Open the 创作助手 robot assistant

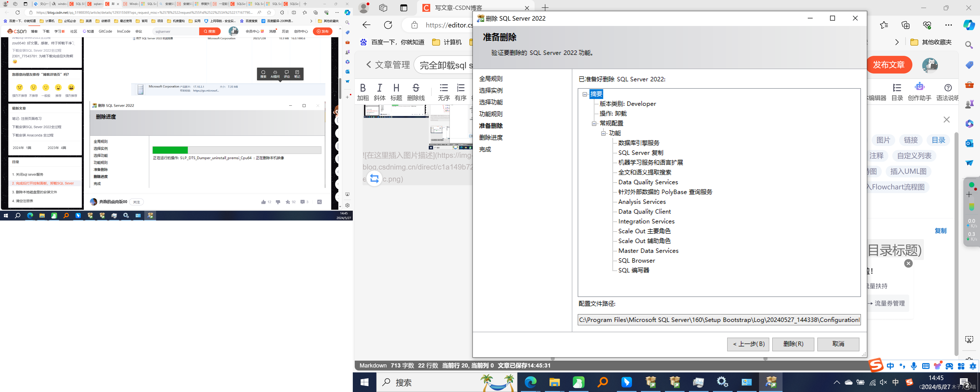pos(919,92)
